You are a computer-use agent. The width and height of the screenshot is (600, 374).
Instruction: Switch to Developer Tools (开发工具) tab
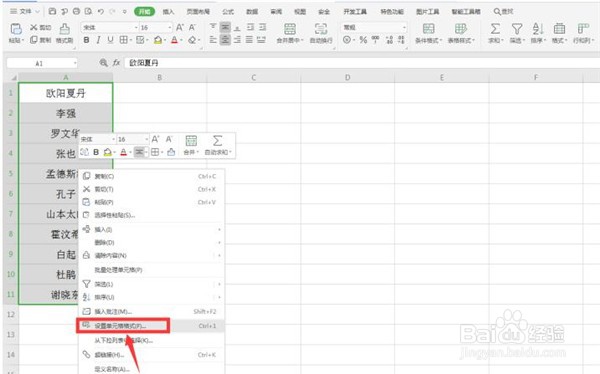355,12
